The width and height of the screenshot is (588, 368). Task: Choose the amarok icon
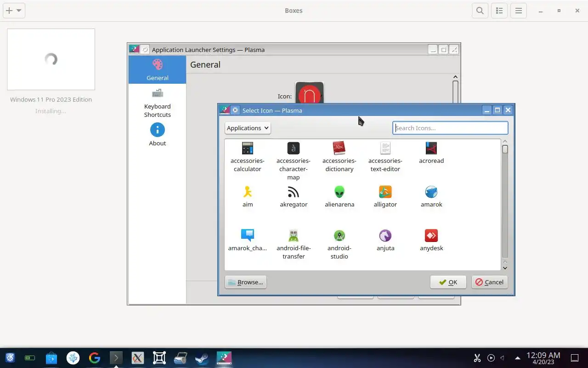pos(431,197)
